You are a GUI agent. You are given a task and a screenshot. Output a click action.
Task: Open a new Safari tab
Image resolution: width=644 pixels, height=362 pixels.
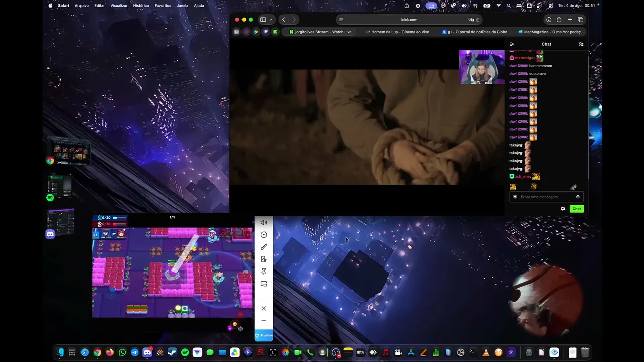[570, 20]
